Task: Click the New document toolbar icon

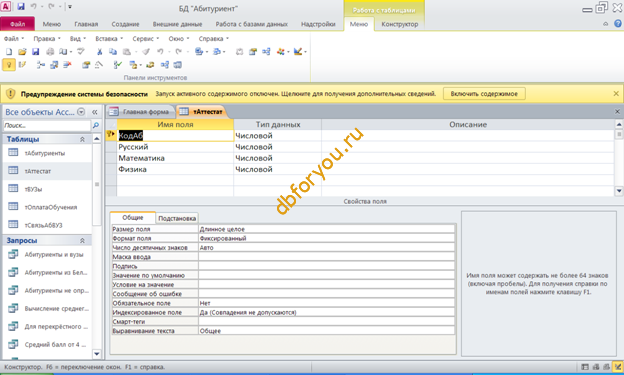Action: (x=9, y=52)
